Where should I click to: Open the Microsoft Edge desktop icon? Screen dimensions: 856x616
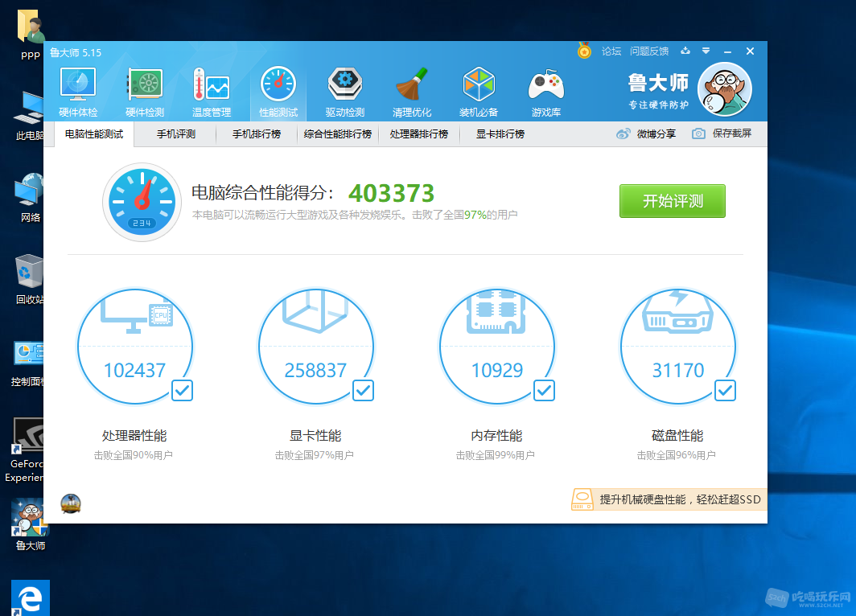coord(31,598)
